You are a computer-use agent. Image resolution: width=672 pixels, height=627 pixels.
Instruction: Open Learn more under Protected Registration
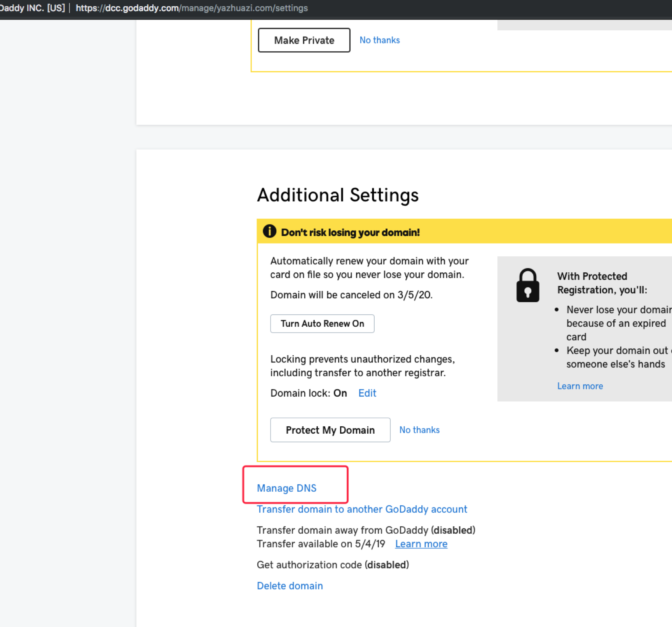click(x=580, y=386)
